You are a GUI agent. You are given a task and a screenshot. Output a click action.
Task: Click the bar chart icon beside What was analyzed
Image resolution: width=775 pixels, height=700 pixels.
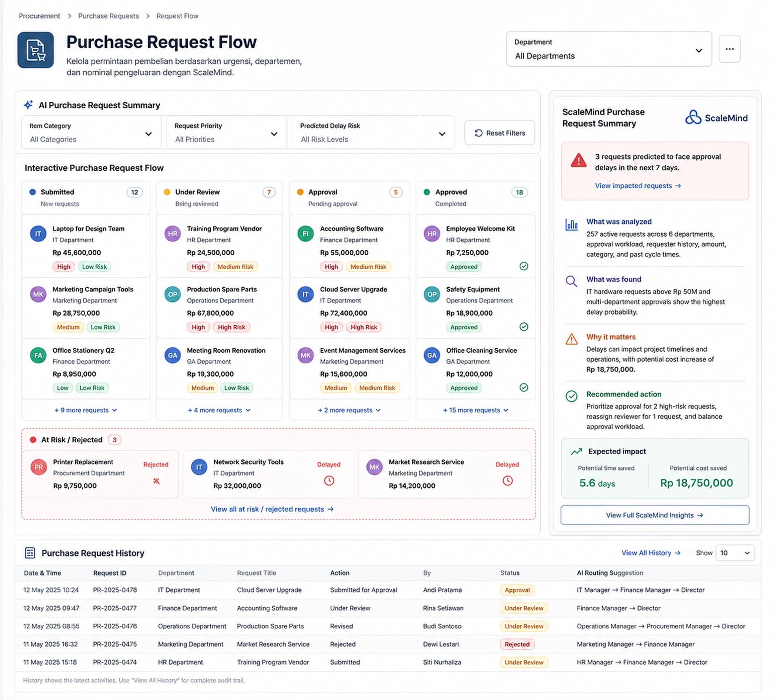point(572,224)
